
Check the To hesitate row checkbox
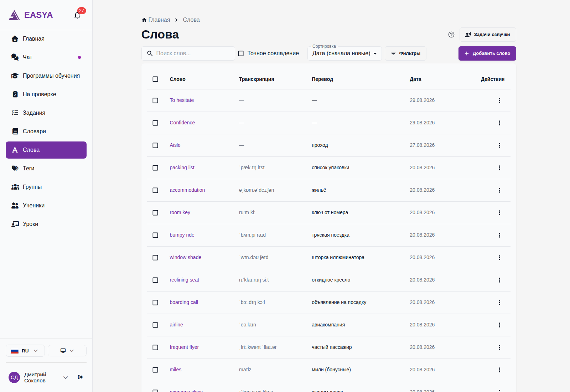point(155,100)
